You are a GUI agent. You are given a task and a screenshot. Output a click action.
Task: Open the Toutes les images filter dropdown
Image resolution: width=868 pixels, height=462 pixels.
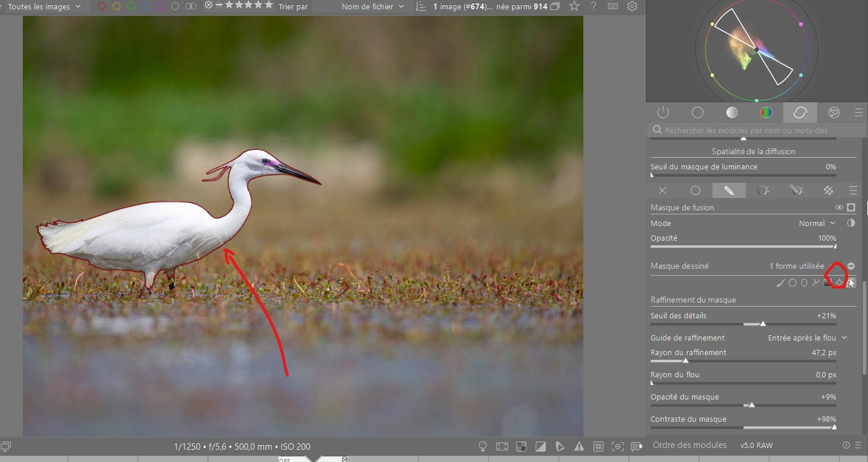pos(44,6)
